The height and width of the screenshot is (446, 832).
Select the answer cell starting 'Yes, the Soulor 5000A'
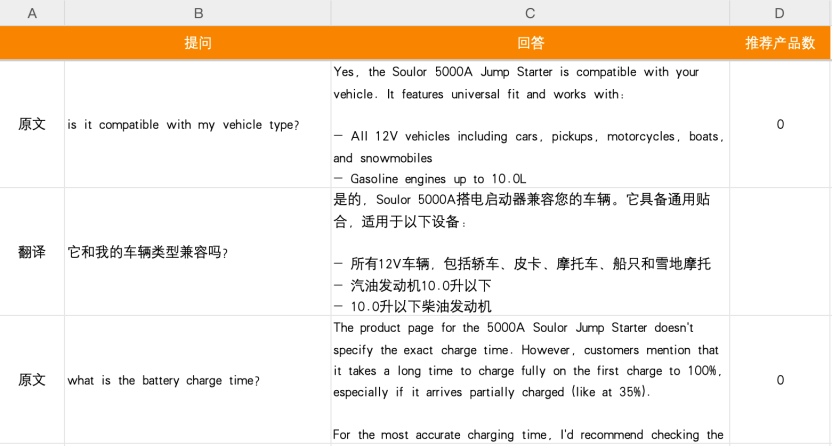point(530,124)
